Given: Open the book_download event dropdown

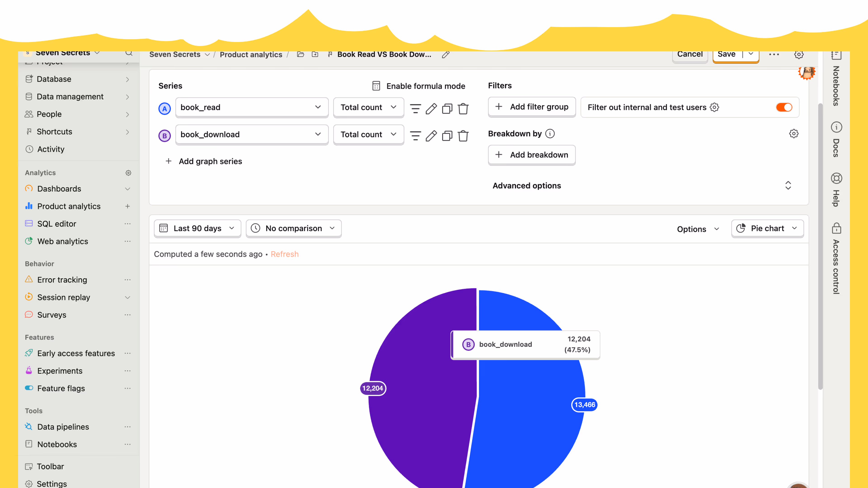Looking at the screenshot, I should pos(252,134).
